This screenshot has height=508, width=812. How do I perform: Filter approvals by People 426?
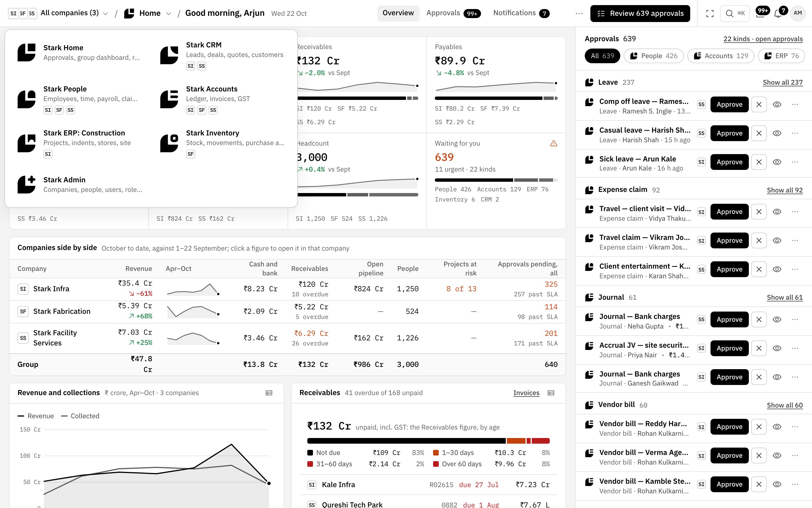click(x=654, y=56)
